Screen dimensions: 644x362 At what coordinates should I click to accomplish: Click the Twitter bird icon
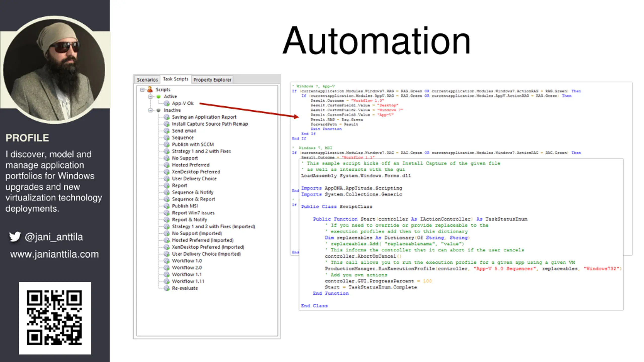pyautogui.click(x=15, y=237)
